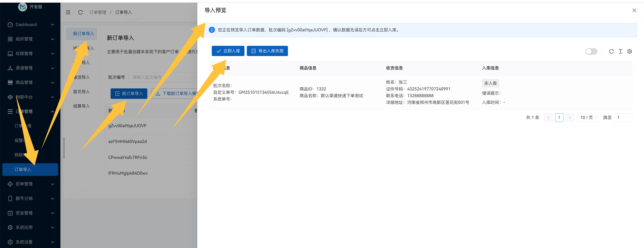Open table density/row height icon
644x248 pixels.
click(x=620, y=51)
